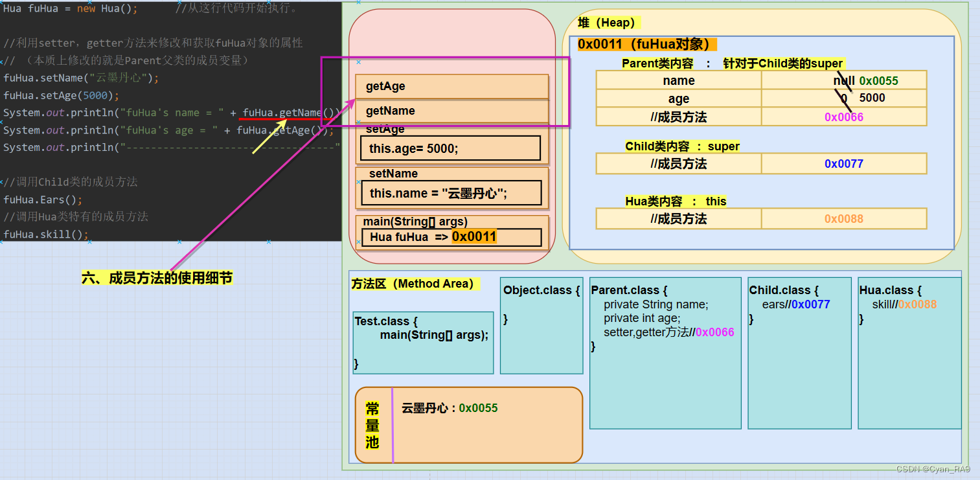
Task: Click the 5000 value in age row
Action: (x=872, y=98)
